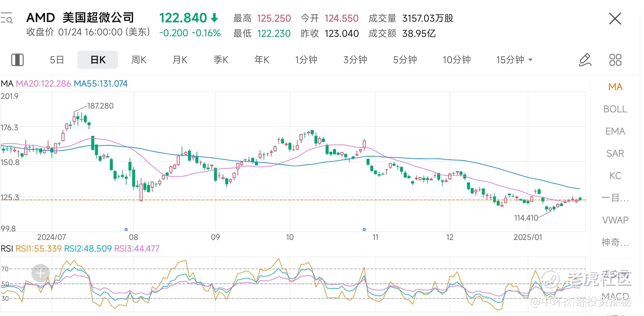This screenshot has width=644, height=316.
Task: Toggle the split-panel view icon
Action: (17, 60)
